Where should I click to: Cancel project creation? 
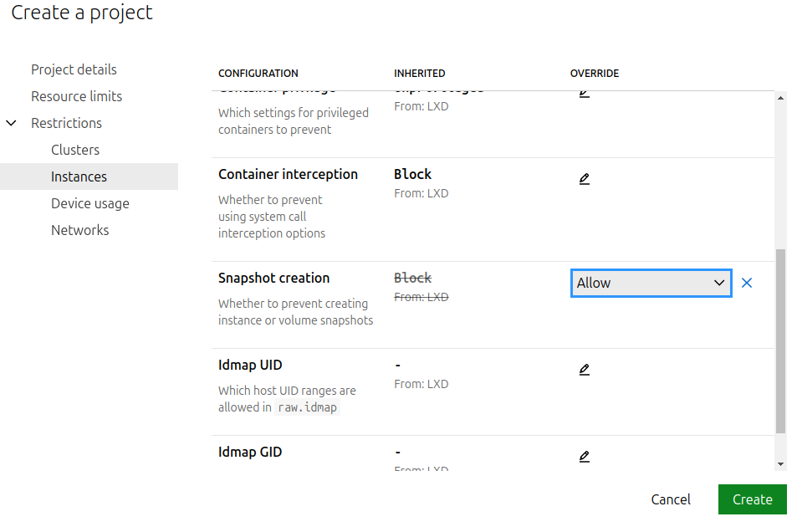[x=671, y=499]
